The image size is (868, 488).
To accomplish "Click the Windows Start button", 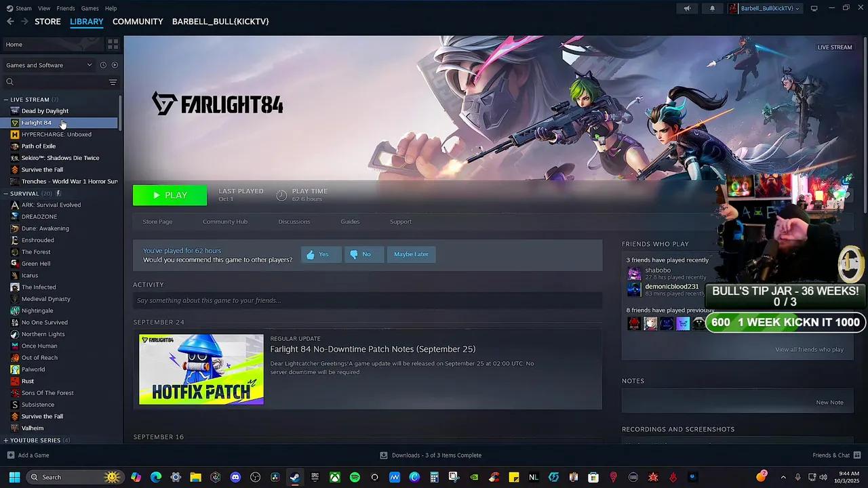I will pyautogui.click(x=14, y=477).
